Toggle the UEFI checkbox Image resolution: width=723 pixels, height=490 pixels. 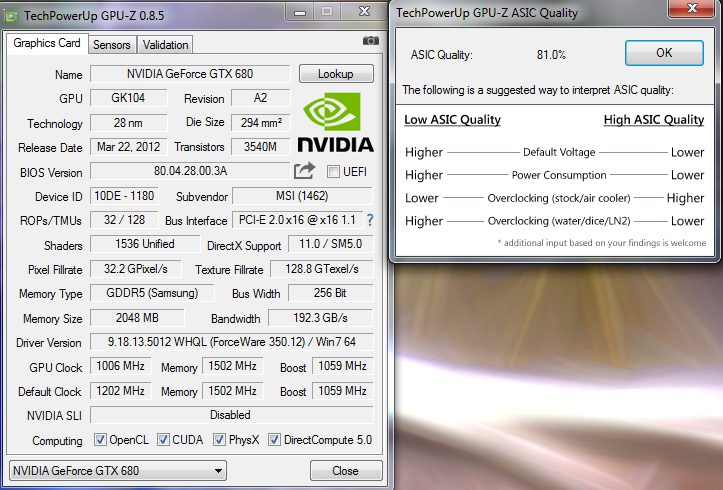333,171
